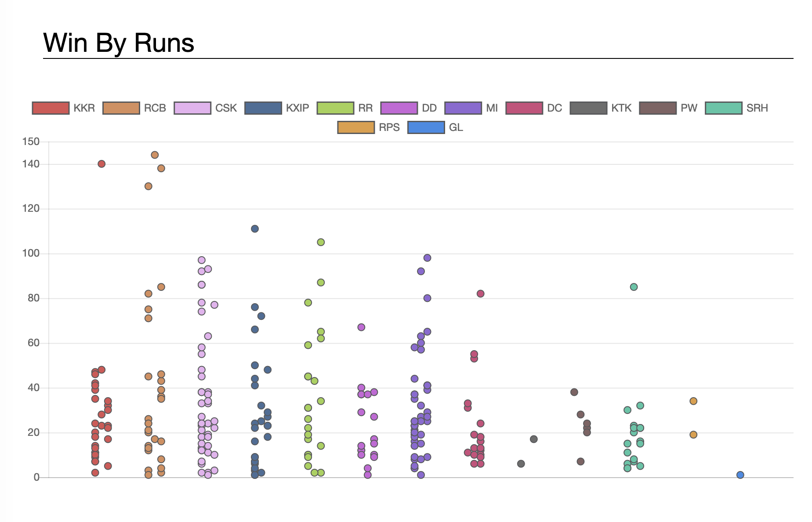Select the KKR point at 140 runs
Viewport: 812px width, 522px height.
point(101,164)
